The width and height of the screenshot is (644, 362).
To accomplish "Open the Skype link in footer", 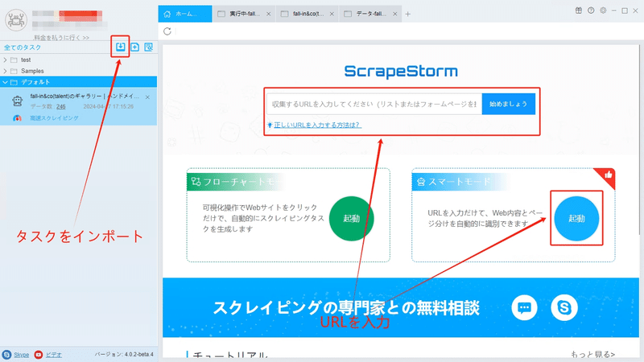I will pos(22,355).
